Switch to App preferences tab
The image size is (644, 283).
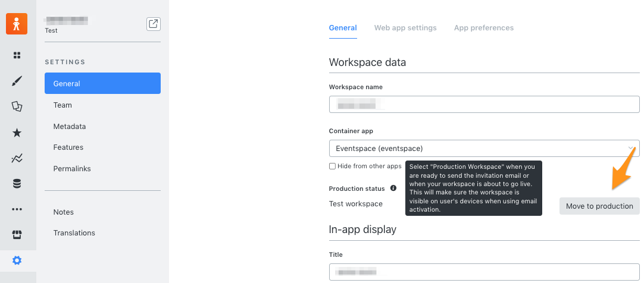[x=484, y=28]
